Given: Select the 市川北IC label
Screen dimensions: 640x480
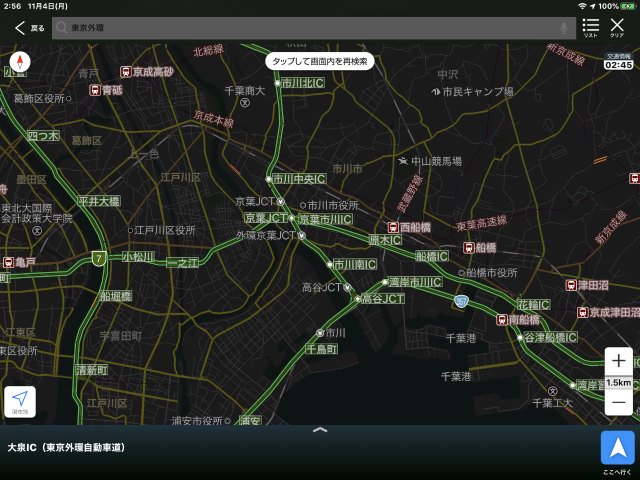Looking at the screenshot, I should [303, 83].
